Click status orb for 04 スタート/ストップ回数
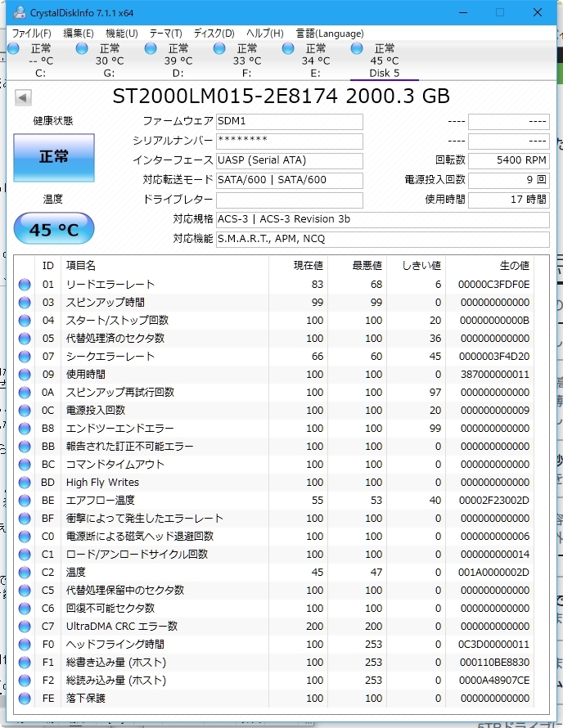563x728 pixels. [x=25, y=321]
